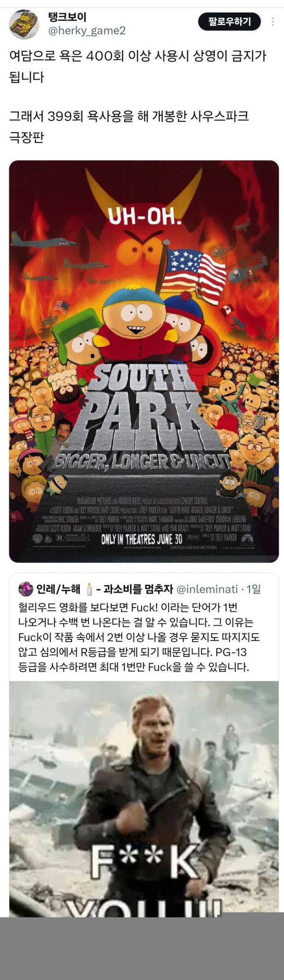Viewport: 284px width, 980px height.
Task: Click the 팔로우하기 follow button
Action: (x=230, y=21)
